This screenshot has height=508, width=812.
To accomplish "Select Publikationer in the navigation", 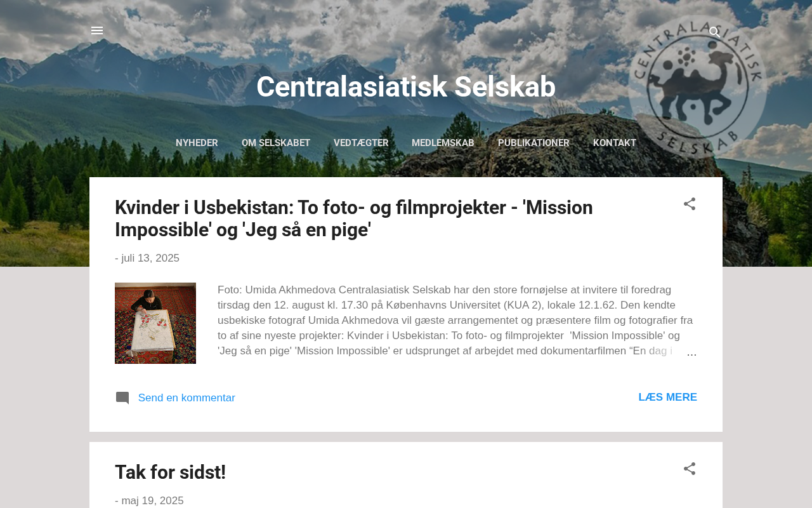I will pos(534,143).
